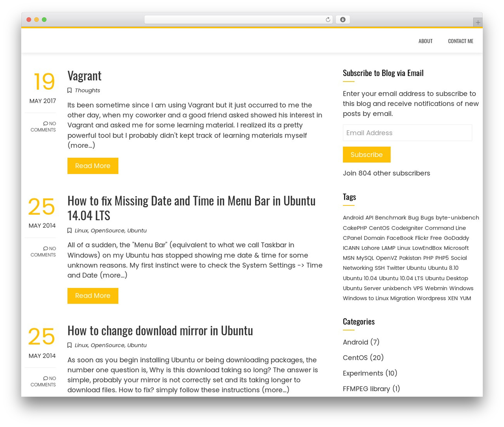Click the browser download arrow icon

pyautogui.click(x=343, y=20)
